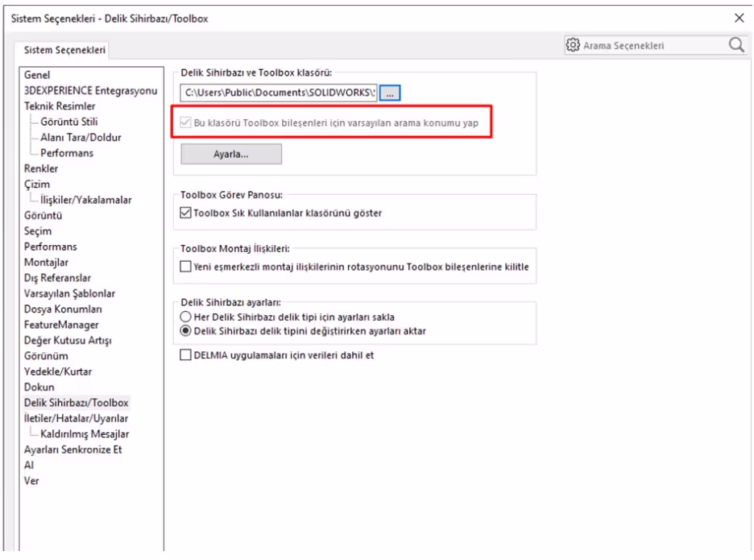754x560 pixels.
Task: Click the Toolbox folder path field
Action: pos(279,93)
